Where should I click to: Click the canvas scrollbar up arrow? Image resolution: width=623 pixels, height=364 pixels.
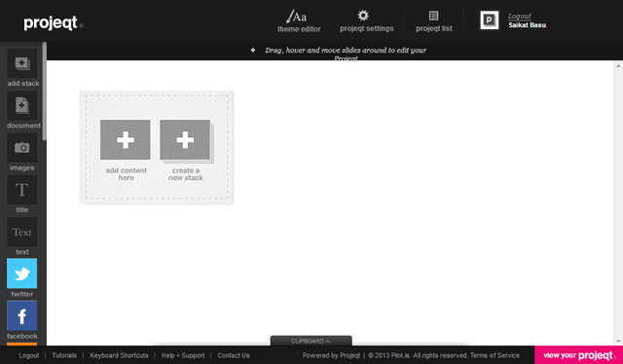[x=619, y=66]
